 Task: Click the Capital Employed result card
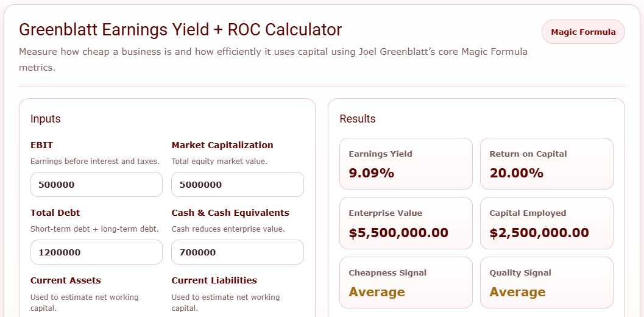click(x=547, y=223)
